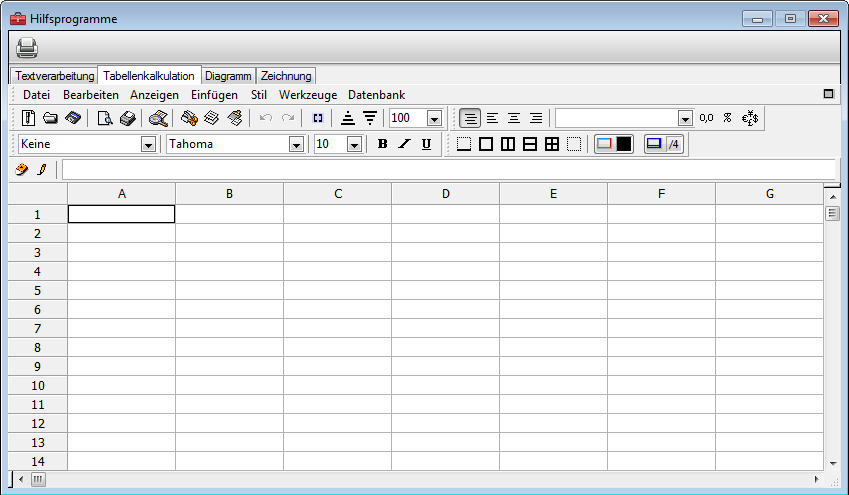Apply percent number format
Image resolution: width=849 pixels, height=495 pixels.
click(728, 118)
